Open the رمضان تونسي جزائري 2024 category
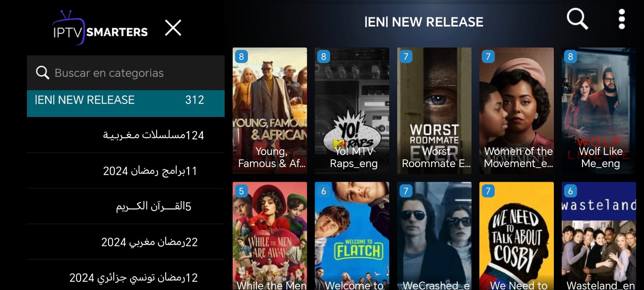The image size is (644, 290). coord(126,277)
